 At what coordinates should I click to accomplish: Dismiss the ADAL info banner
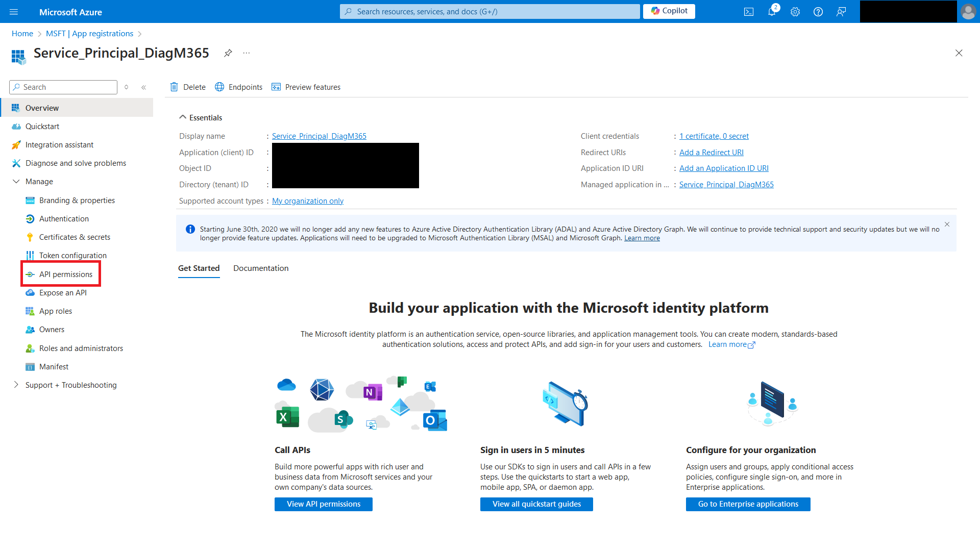click(947, 224)
